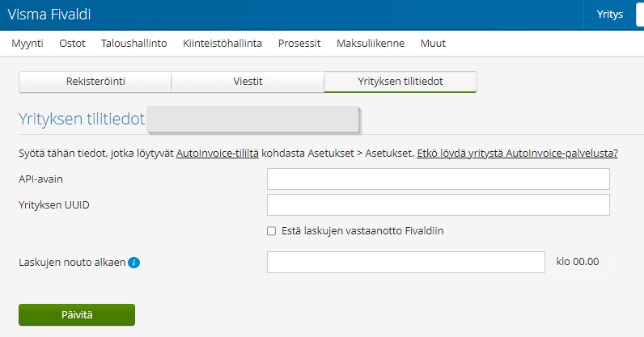The height and width of the screenshot is (337, 644).
Task: Click the Laskujen nouto alkaen date field
Action: [x=406, y=263]
